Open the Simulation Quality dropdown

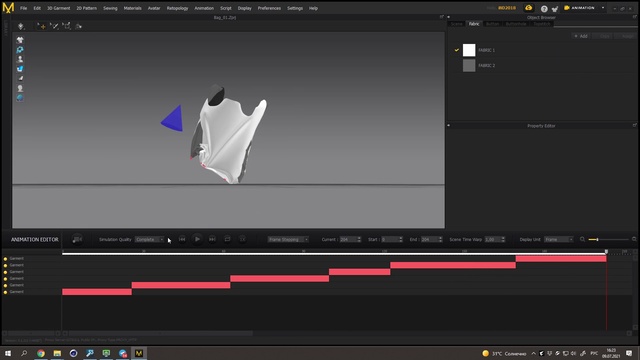pyautogui.click(x=149, y=240)
